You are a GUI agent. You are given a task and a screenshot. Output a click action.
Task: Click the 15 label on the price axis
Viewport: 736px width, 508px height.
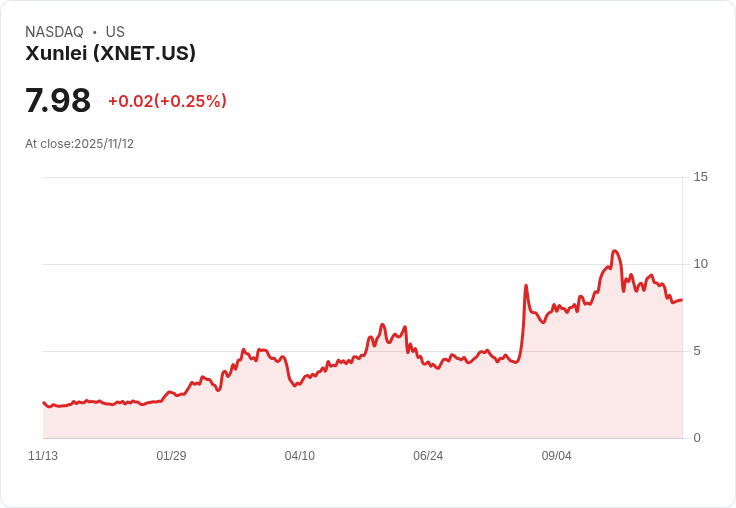pyautogui.click(x=700, y=177)
